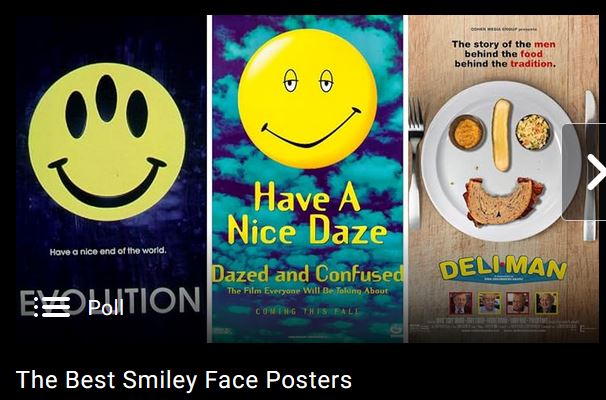606x400 pixels.
Task: Click the DELI MAN logo banner
Action: click(x=503, y=270)
